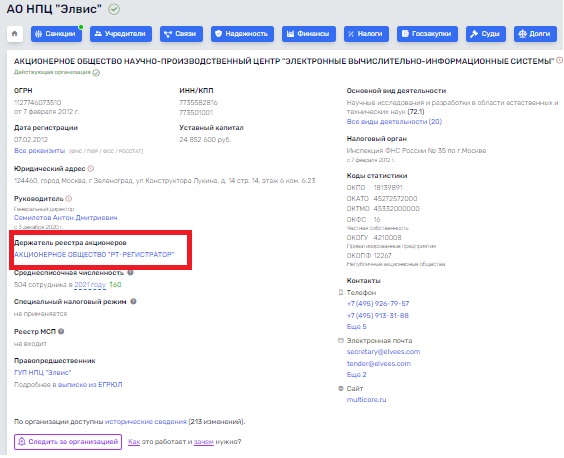Click the history icon after the full organization name
564x458 pixels.
(559, 60)
